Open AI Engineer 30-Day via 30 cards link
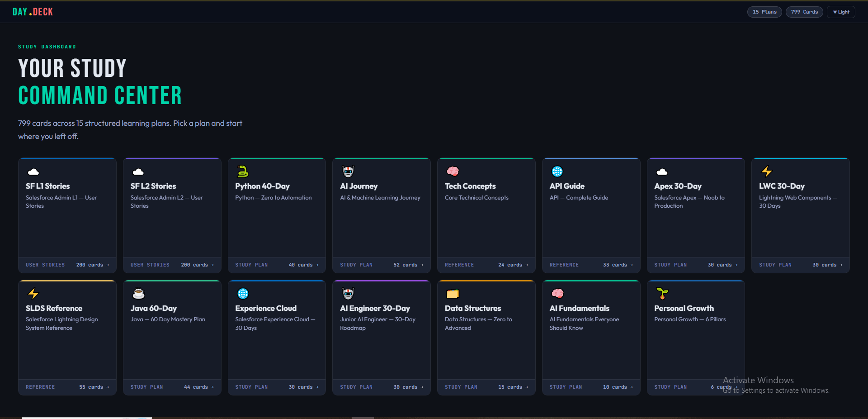Image resolution: width=868 pixels, height=419 pixels. 409,387
